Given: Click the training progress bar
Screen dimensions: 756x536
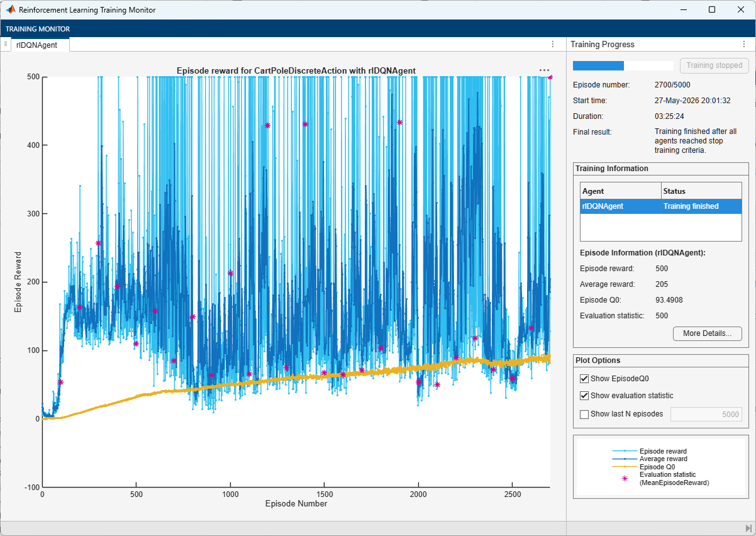Looking at the screenshot, I should 623,65.
